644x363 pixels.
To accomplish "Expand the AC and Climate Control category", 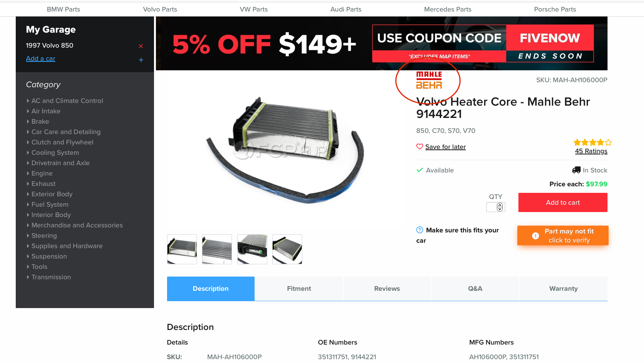I will point(67,101).
